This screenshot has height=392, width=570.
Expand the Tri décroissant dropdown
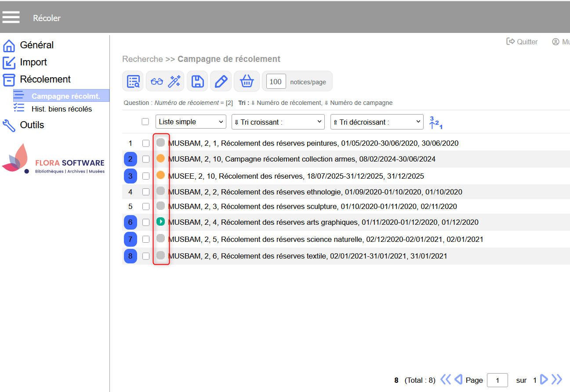pyautogui.click(x=377, y=122)
